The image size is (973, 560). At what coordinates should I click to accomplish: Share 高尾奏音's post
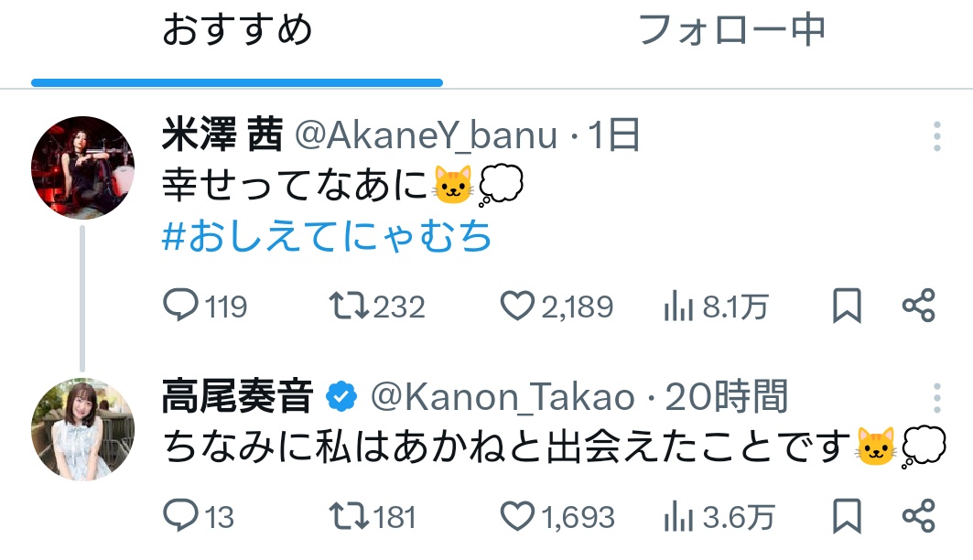click(x=918, y=516)
